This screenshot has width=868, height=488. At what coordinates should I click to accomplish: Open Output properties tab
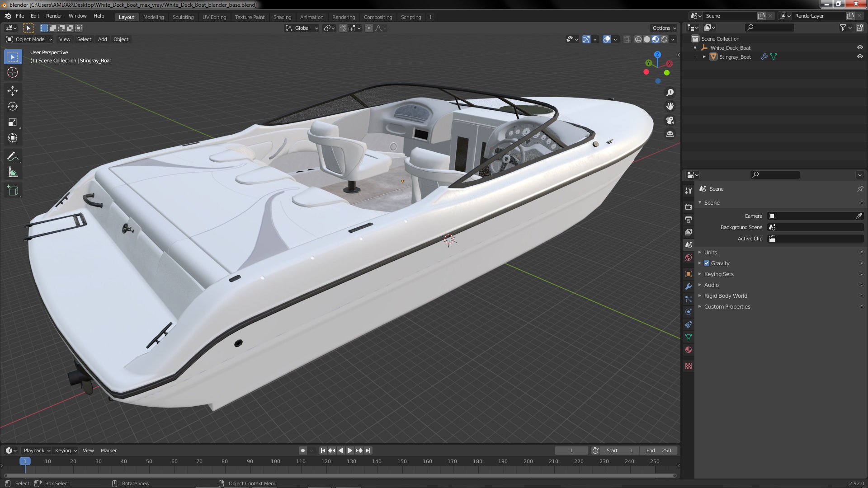[x=689, y=219]
